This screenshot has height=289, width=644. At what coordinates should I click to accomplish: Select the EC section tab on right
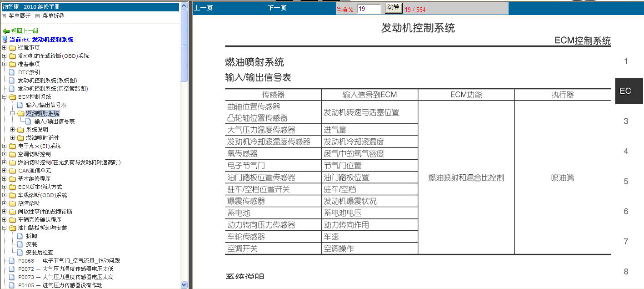629,91
